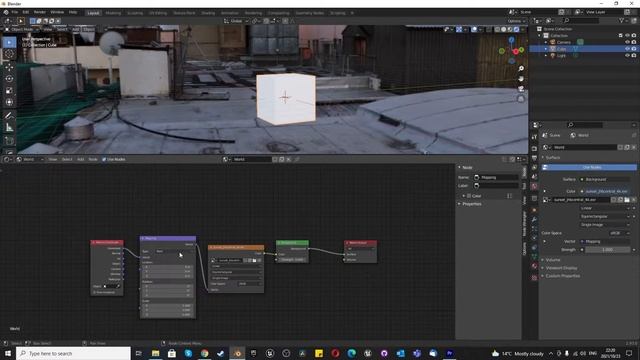Click the Background surface shader field
This screenshot has width=640, height=360.
606,179
